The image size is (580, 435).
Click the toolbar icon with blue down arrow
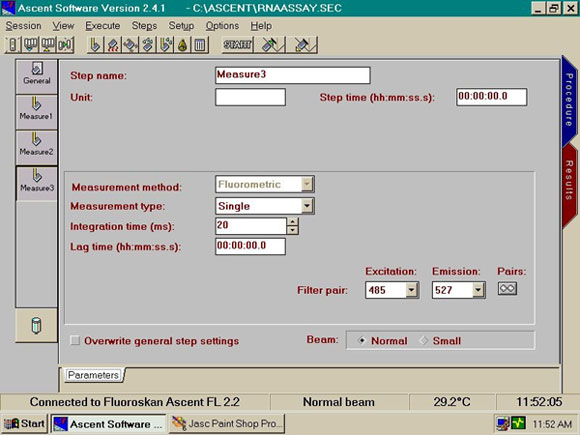(x=30, y=45)
